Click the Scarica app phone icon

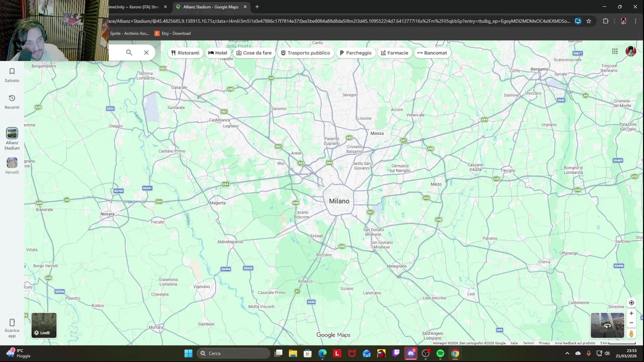12,322
